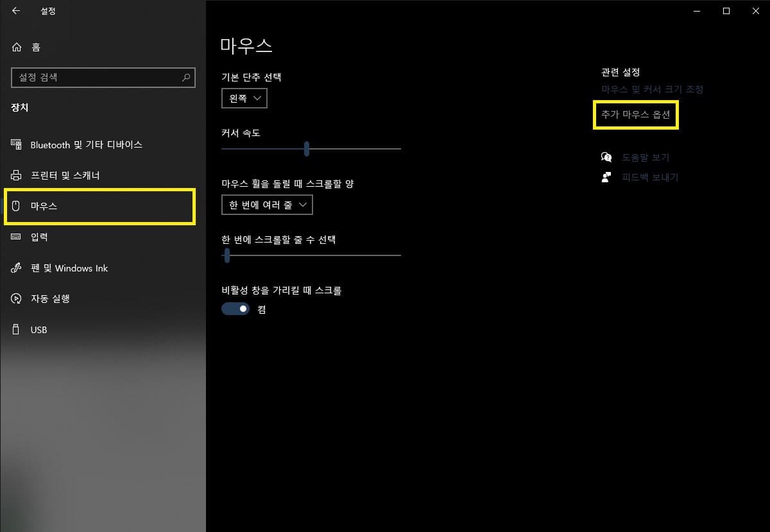Open 추가 마우스 옵션

636,114
